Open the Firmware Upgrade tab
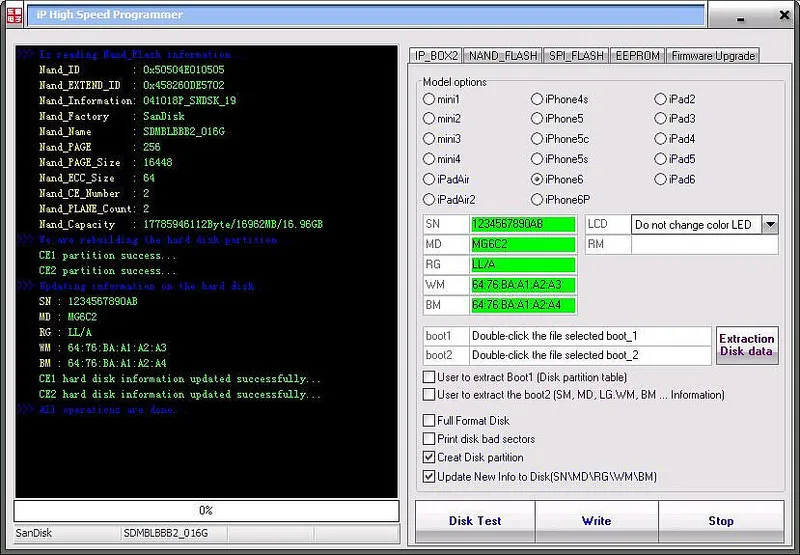This screenshot has height=555, width=800. click(713, 56)
